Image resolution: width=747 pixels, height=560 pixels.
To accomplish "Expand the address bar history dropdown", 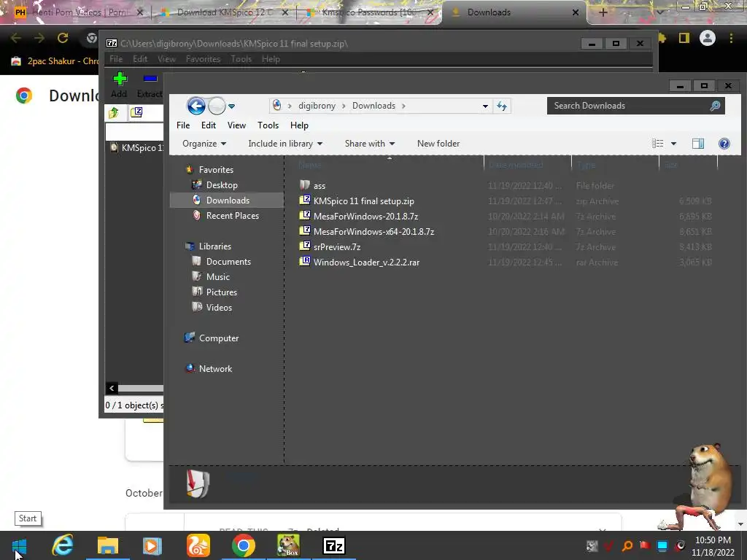I will [x=485, y=106].
